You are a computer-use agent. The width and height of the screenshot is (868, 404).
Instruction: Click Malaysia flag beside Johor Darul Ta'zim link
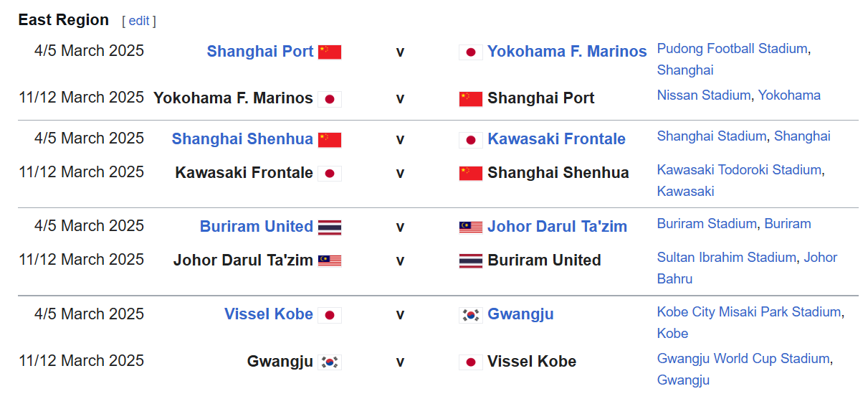coord(471,227)
